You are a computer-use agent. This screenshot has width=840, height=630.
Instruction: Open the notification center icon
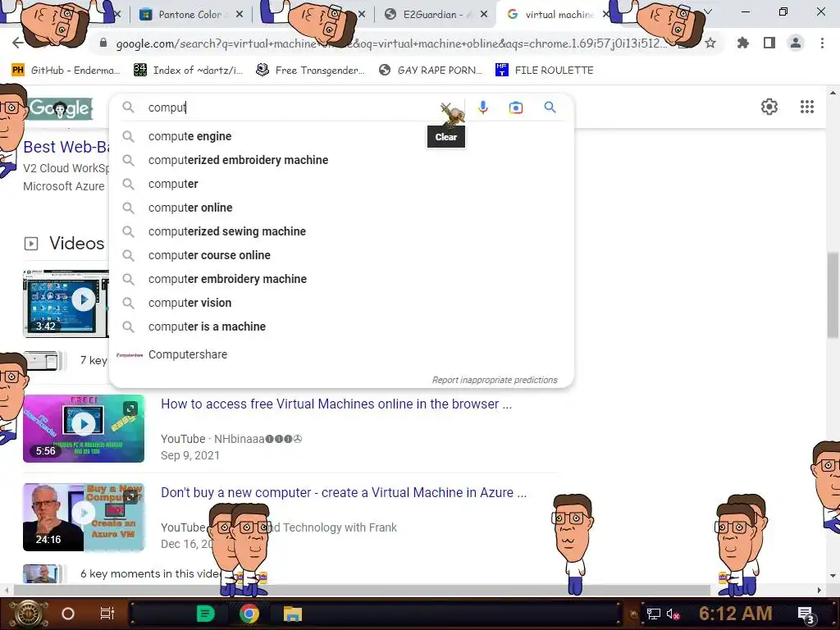[x=806, y=615]
